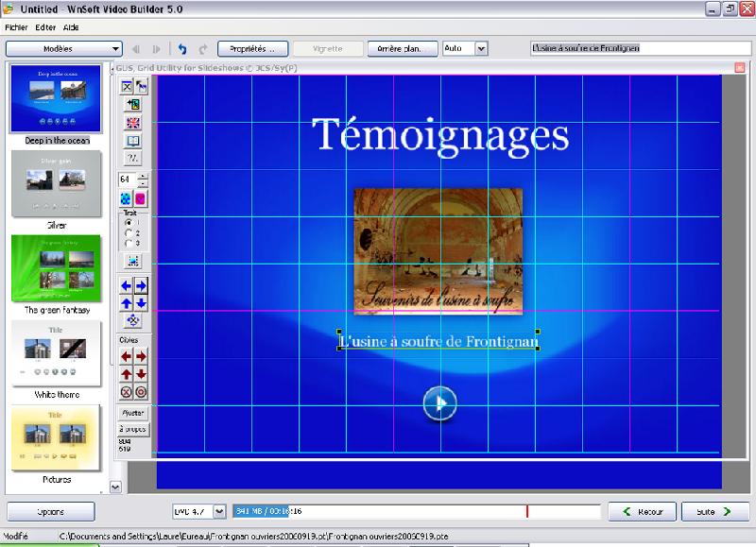Select The green fantasy template thumbnail
Screen dimensions: 756x547
[x=56, y=268]
